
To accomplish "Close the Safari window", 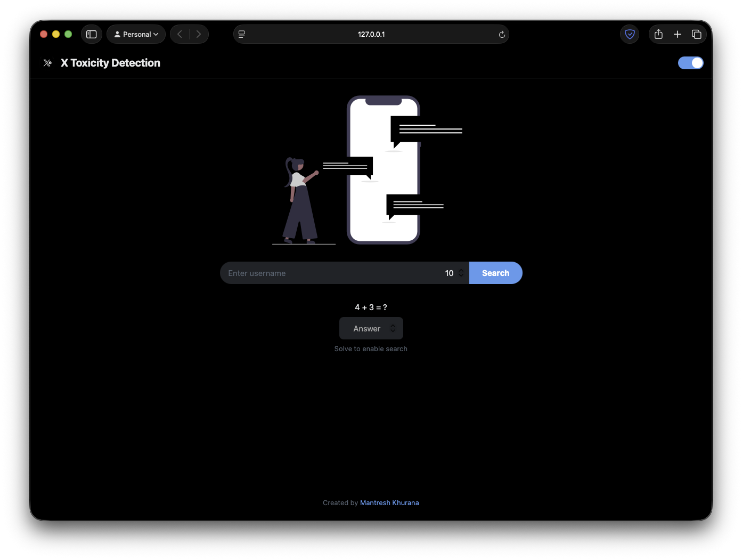I will point(44,34).
